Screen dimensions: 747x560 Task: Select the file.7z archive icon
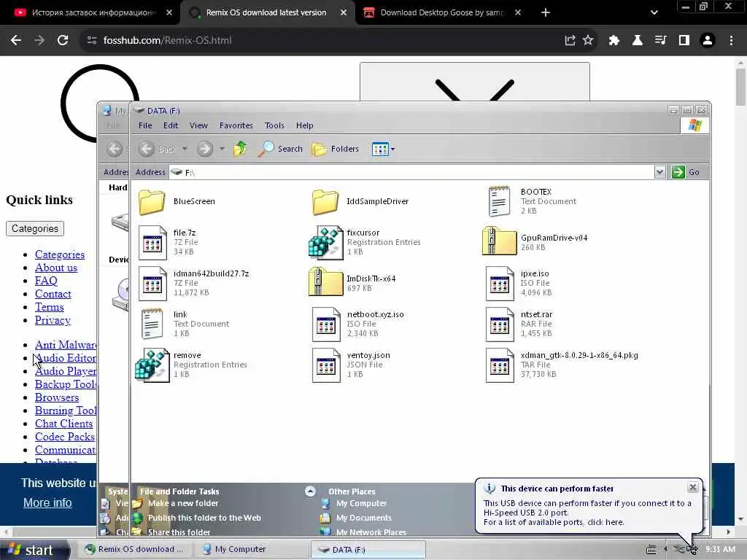(x=152, y=242)
